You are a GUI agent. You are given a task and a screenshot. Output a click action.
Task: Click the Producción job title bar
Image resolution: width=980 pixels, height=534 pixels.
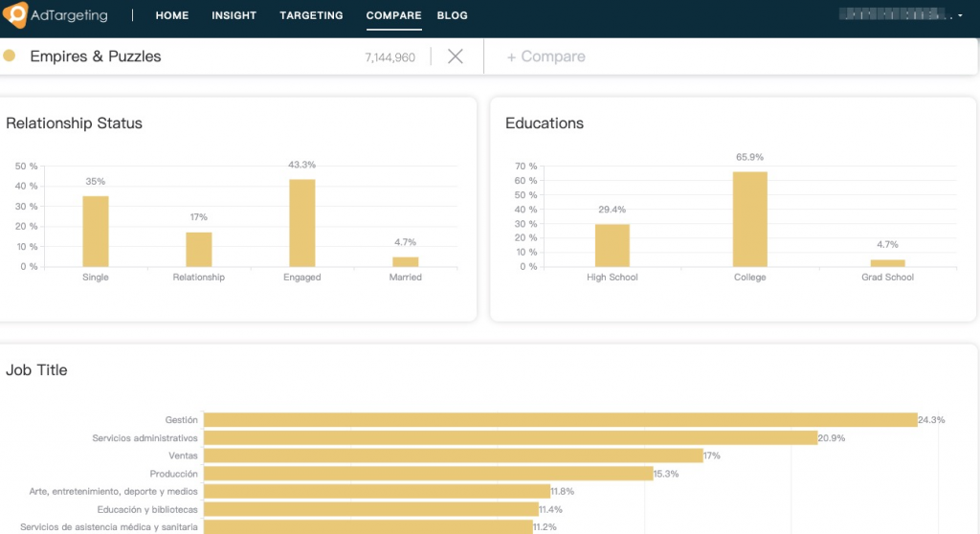click(428, 474)
